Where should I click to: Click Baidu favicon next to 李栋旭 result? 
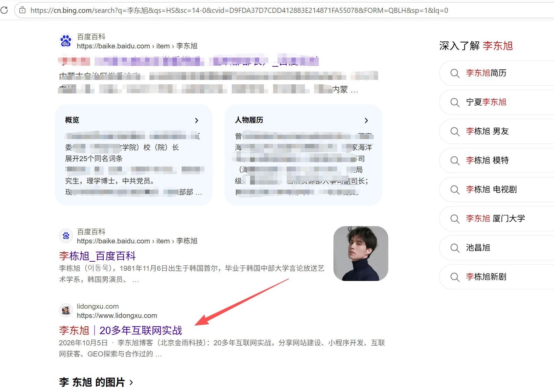(x=66, y=236)
